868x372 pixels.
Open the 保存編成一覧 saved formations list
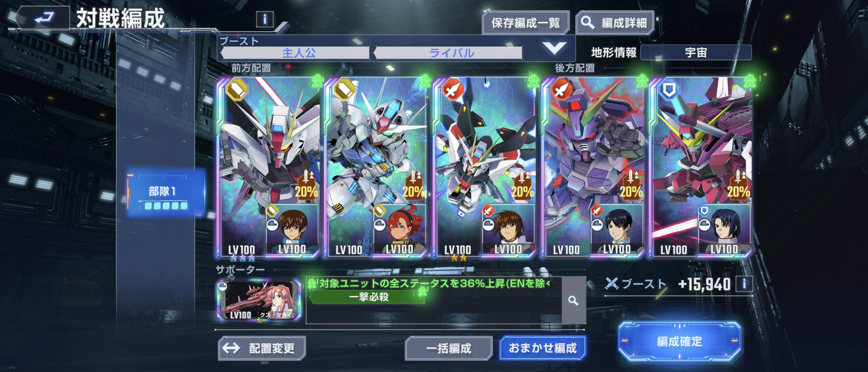coord(526,23)
